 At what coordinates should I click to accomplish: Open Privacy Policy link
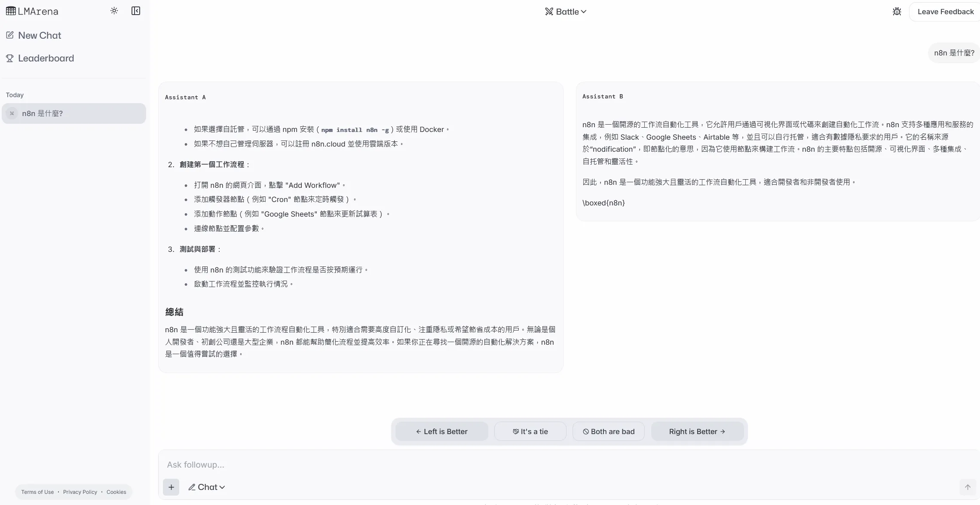[x=80, y=492]
